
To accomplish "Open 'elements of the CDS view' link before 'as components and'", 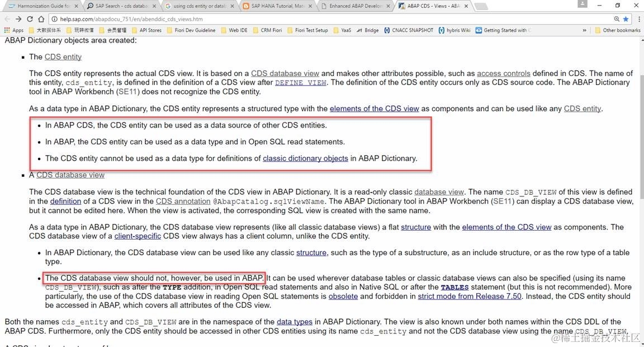I will (x=374, y=109).
